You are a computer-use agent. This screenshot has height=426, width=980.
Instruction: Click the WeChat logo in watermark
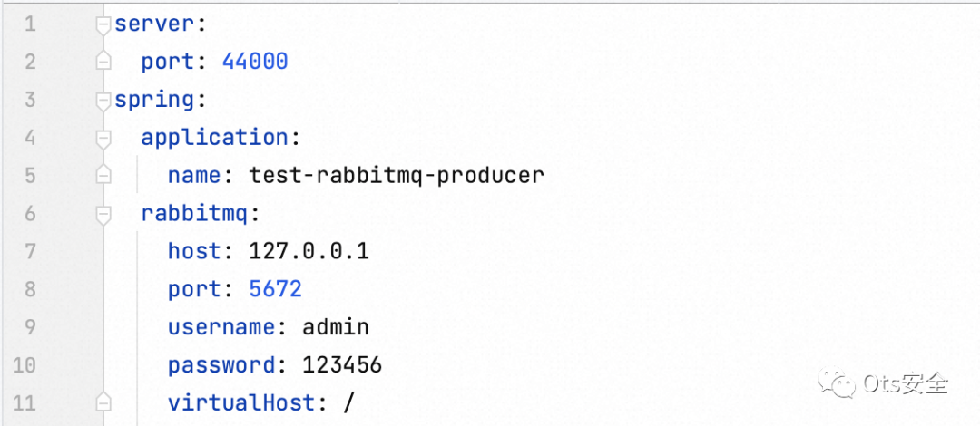click(835, 384)
